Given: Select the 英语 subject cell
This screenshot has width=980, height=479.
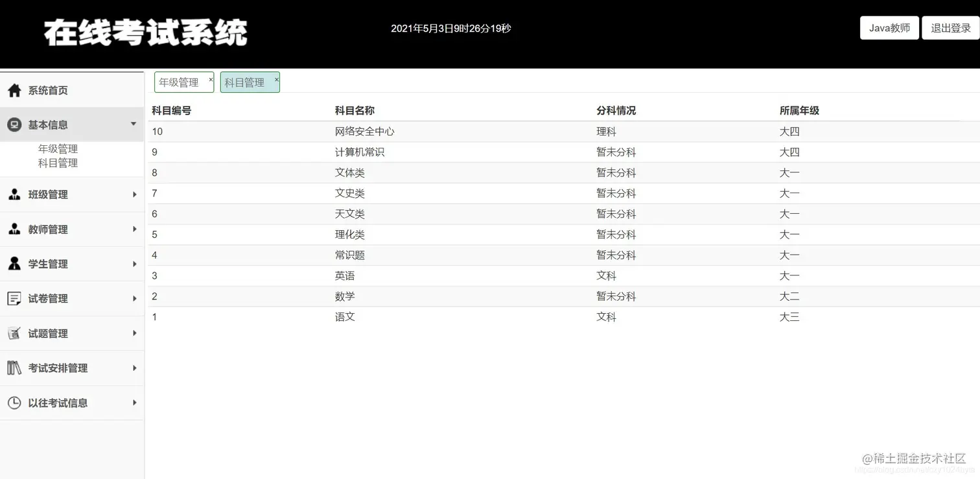Looking at the screenshot, I should (x=345, y=276).
